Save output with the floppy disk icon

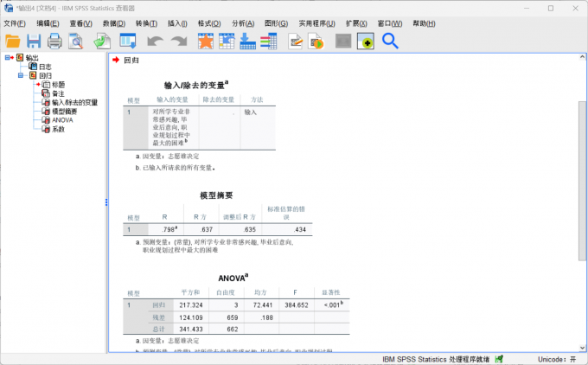pos(34,42)
